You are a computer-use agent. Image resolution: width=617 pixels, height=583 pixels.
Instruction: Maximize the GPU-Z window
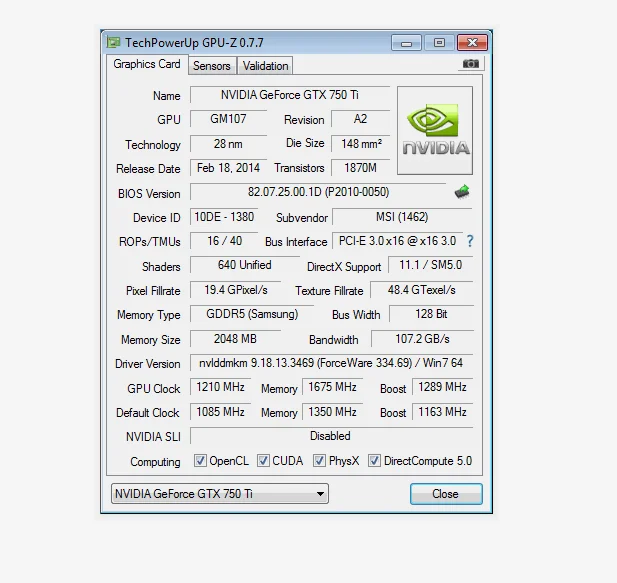click(x=439, y=42)
